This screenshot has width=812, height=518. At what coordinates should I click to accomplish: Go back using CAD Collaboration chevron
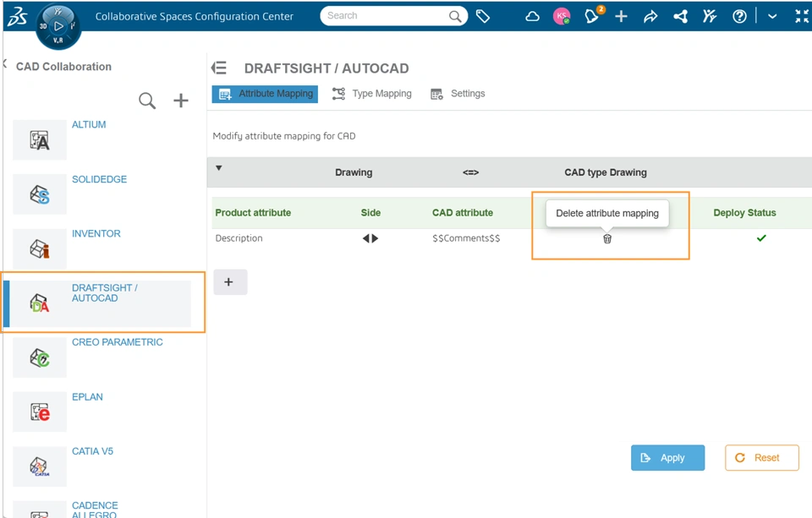click(5, 64)
